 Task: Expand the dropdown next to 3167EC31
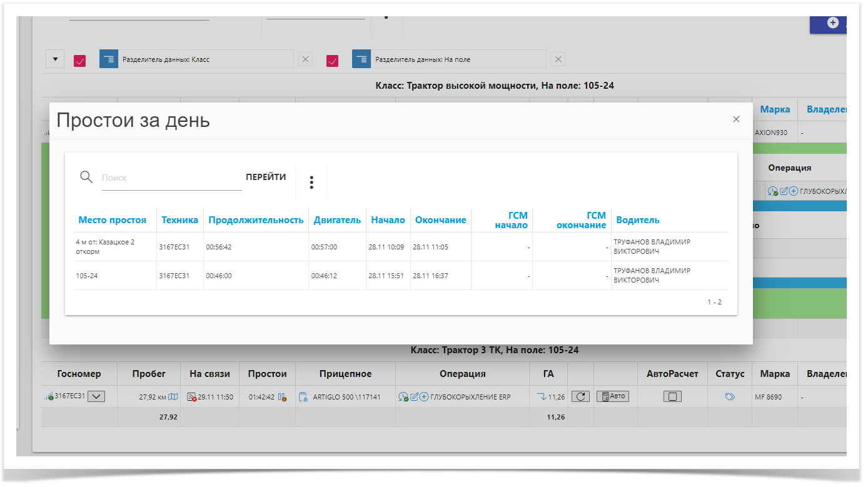coord(96,396)
